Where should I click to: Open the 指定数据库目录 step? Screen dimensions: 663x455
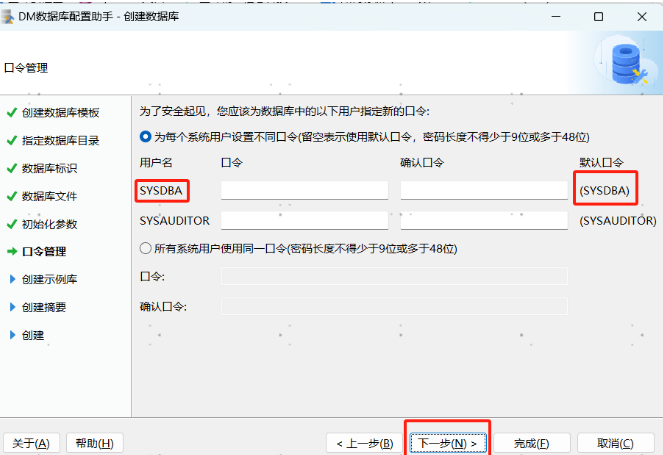[x=60, y=141]
